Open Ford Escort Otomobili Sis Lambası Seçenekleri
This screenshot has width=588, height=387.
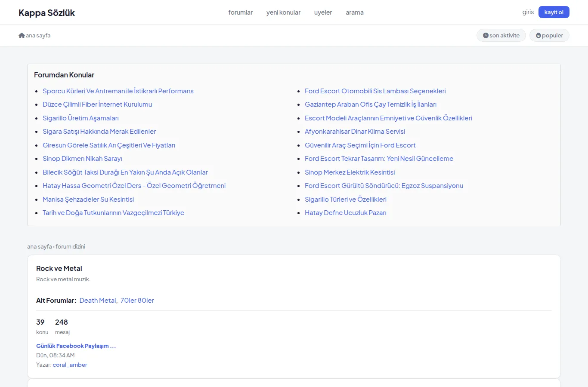point(375,91)
